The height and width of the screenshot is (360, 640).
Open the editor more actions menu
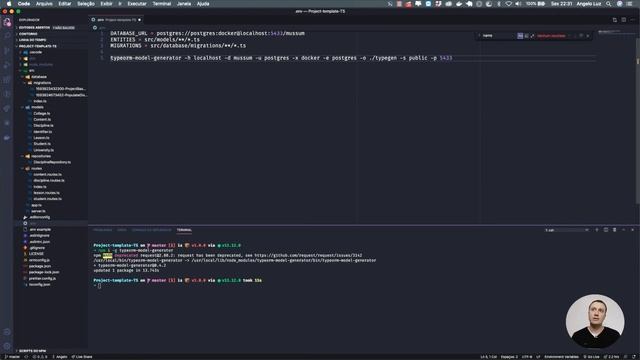coord(632,20)
